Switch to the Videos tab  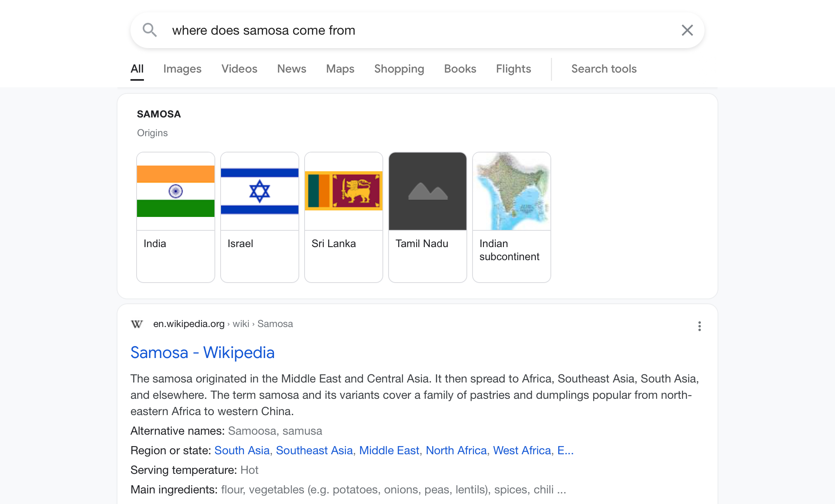click(239, 69)
